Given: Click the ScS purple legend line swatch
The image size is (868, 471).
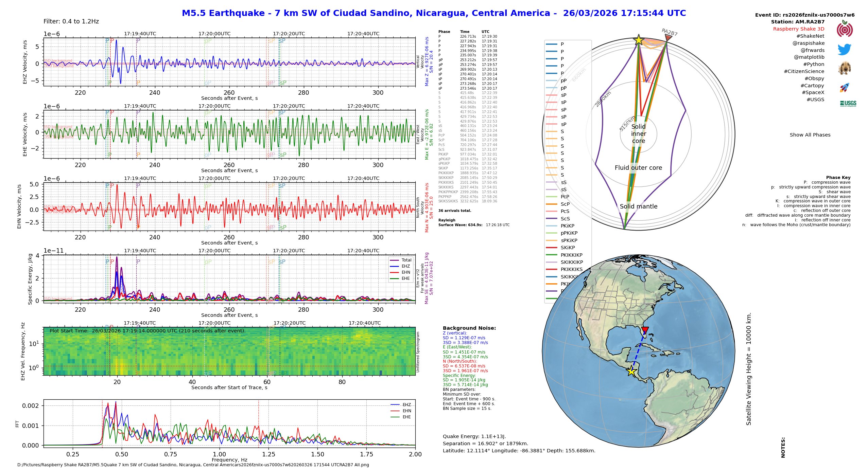Looking at the screenshot, I should click(x=551, y=219).
